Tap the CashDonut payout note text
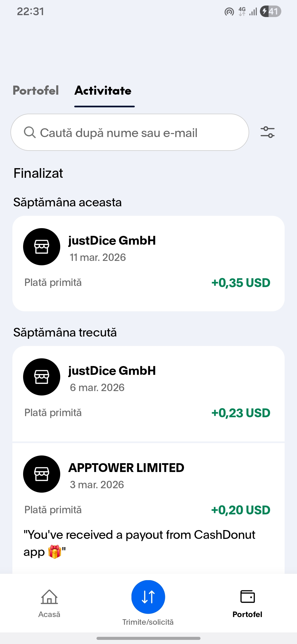This screenshot has width=297, height=644. (139, 543)
